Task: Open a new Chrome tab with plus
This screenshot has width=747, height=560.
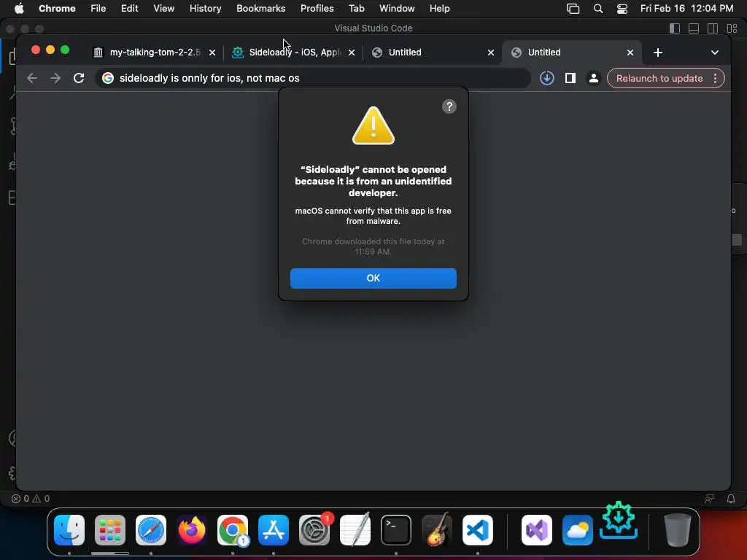Action: [x=658, y=52]
